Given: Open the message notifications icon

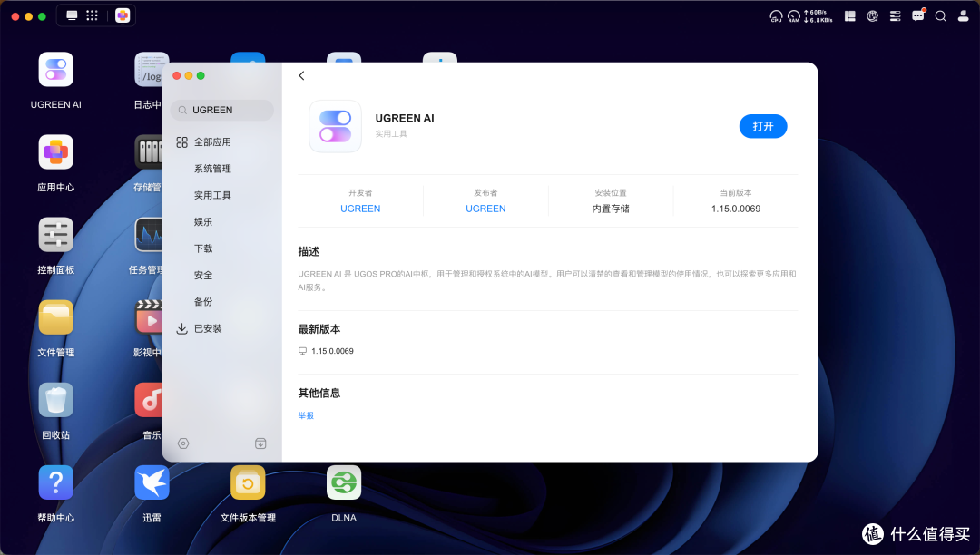Looking at the screenshot, I should [x=918, y=15].
